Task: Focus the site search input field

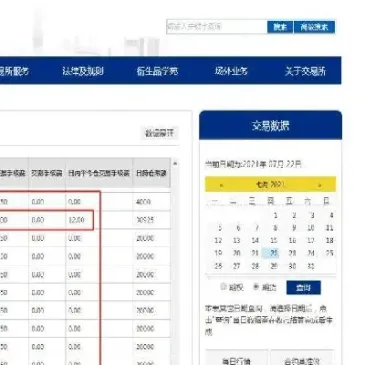Action: tap(217, 27)
